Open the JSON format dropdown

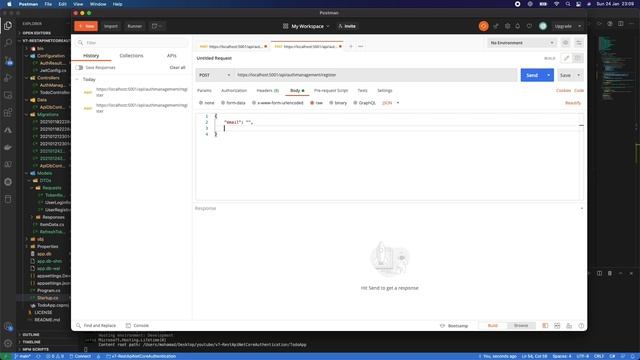click(x=391, y=103)
